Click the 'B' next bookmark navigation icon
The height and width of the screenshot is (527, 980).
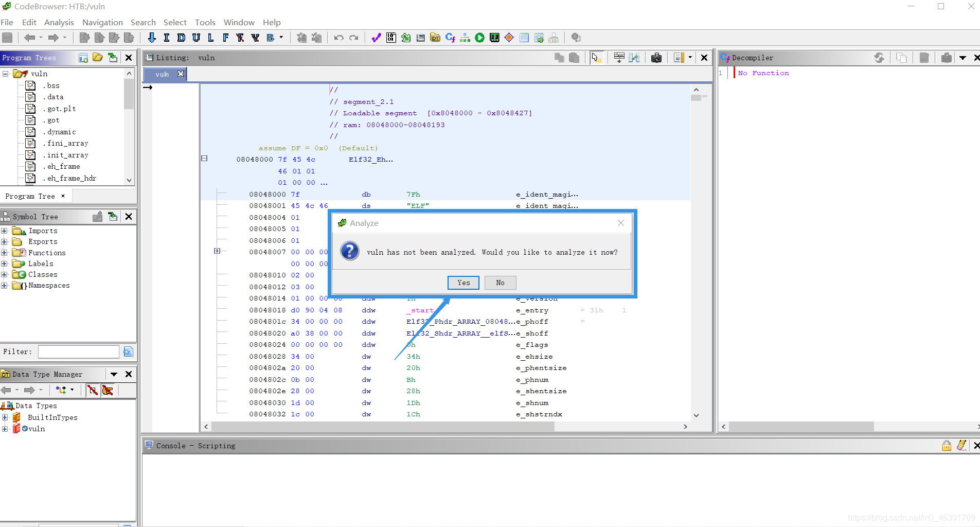click(x=270, y=38)
